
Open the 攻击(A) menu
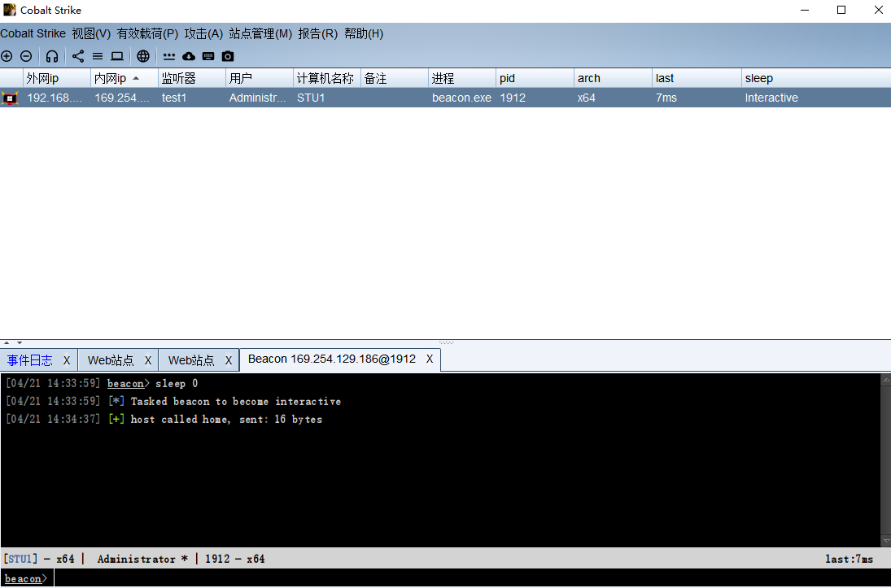pyautogui.click(x=203, y=33)
